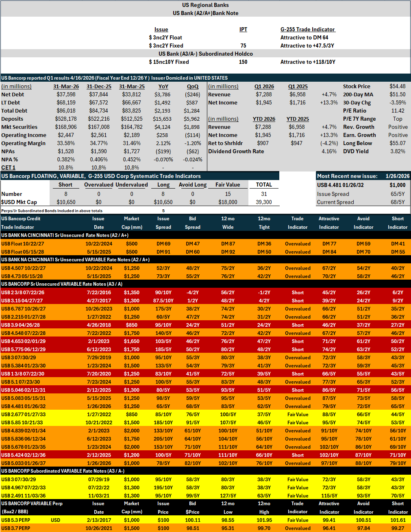Select the CET 1 row label
The height and width of the screenshot is (532, 411).
click(8, 167)
